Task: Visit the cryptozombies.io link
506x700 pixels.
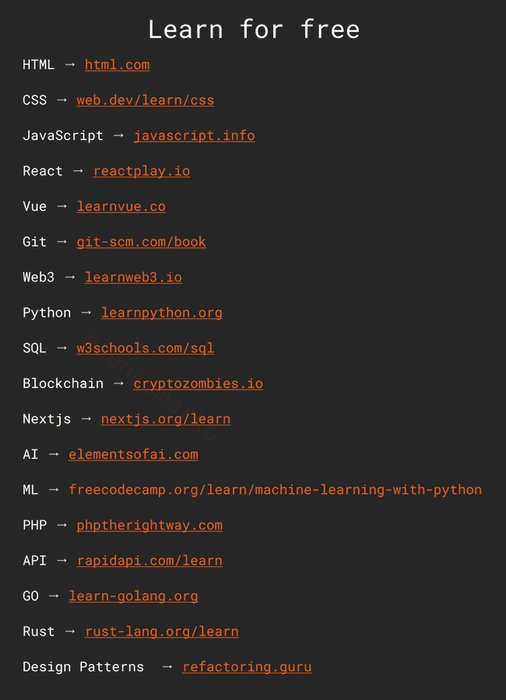Action: 198,383
